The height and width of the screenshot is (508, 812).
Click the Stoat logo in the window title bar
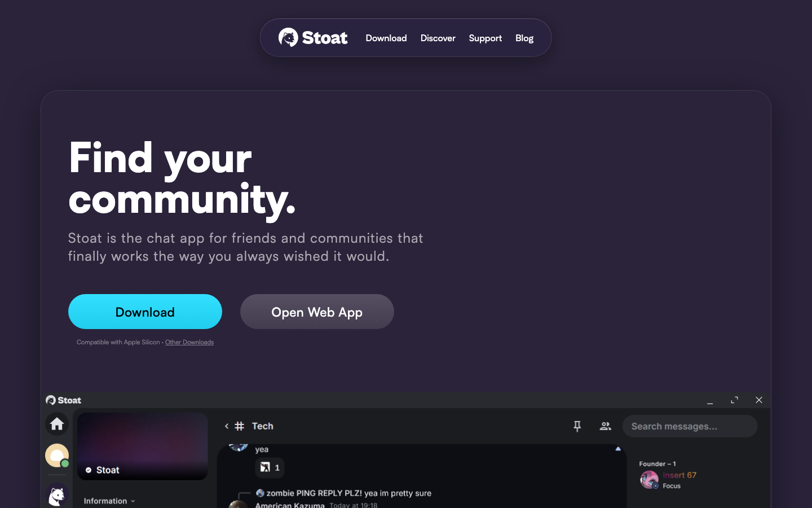tap(63, 400)
